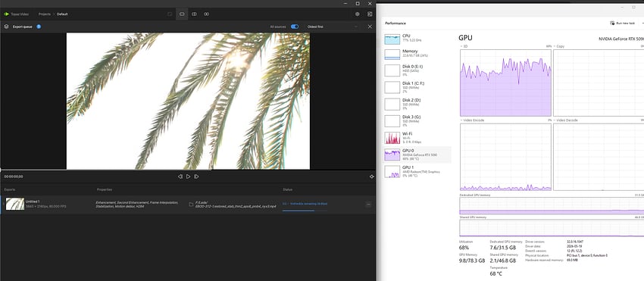644x281 pixels.
Task: Click the timecode 00:00:00;00 display
Action: pos(14,176)
